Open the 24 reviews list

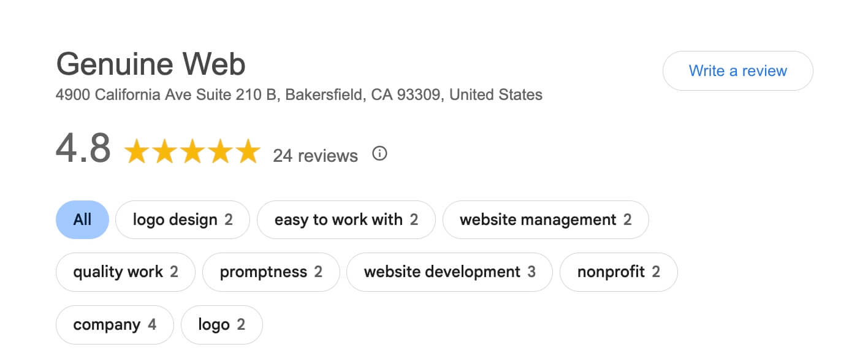click(x=316, y=156)
